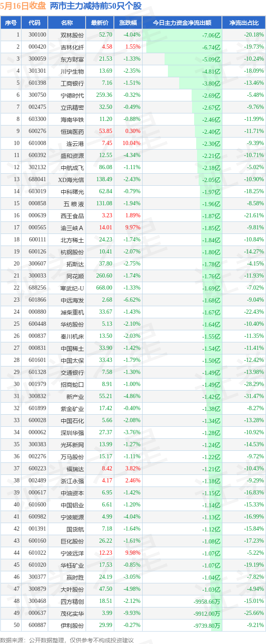Click the 最新价 column header
Screen dimensions: 266x644
(x=100, y=23)
